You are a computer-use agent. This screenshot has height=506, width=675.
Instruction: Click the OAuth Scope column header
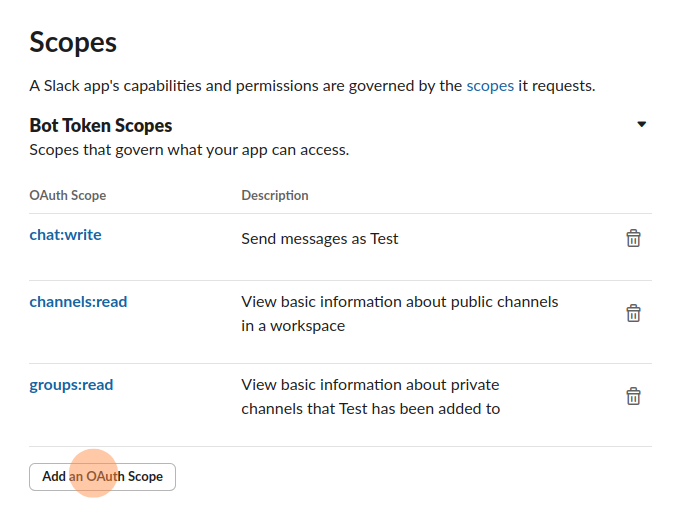click(x=67, y=195)
